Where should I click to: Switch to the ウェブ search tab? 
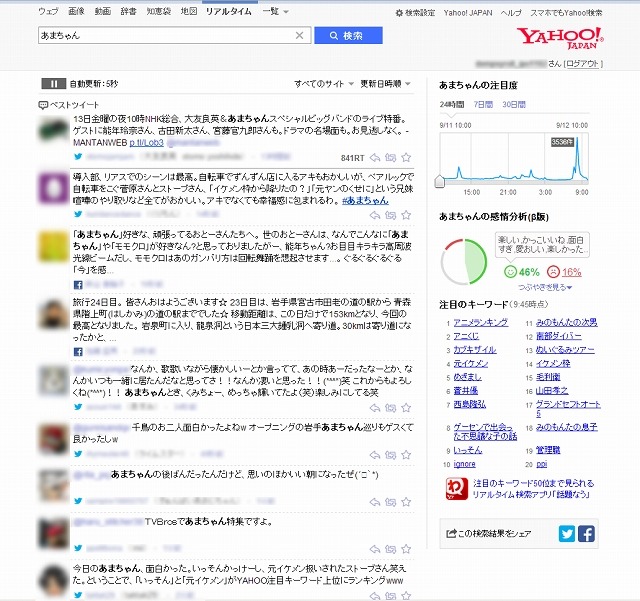pyautogui.click(x=49, y=11)
